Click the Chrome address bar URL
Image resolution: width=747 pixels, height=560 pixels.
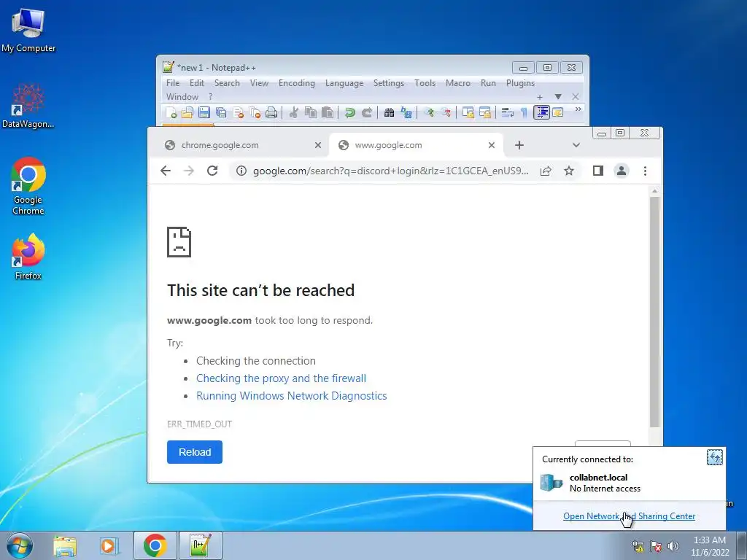coord(391,171)
